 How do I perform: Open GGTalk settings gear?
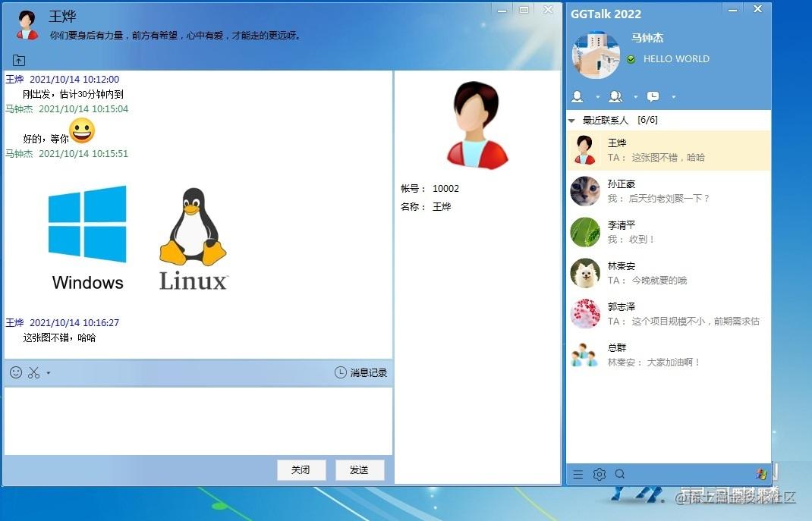point(600,473)
